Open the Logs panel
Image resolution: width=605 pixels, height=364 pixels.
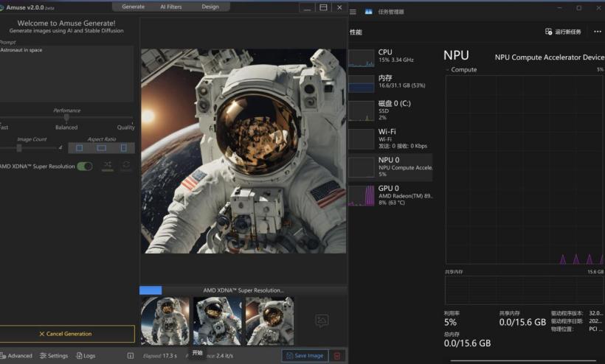coord(86,355)
